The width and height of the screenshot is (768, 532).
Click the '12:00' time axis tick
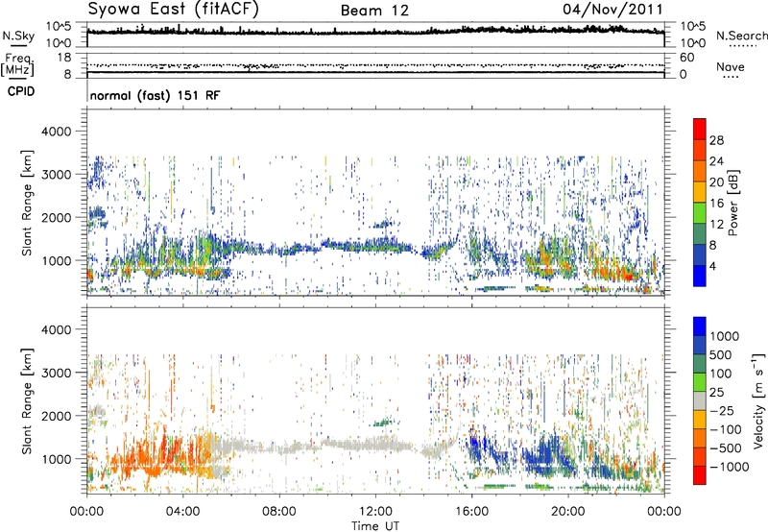click(x=375, y=512)
